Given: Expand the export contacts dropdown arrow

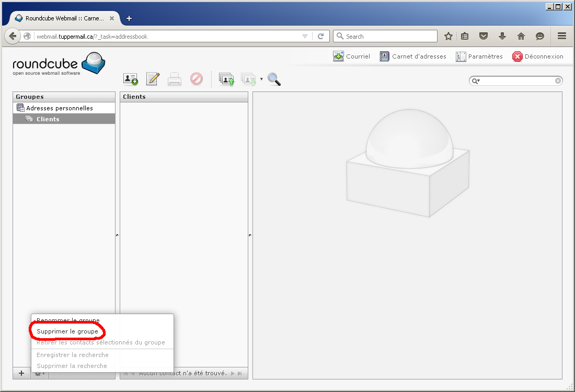Looking at the screenshot, I should pyautogui.click(x=261, y=79).
